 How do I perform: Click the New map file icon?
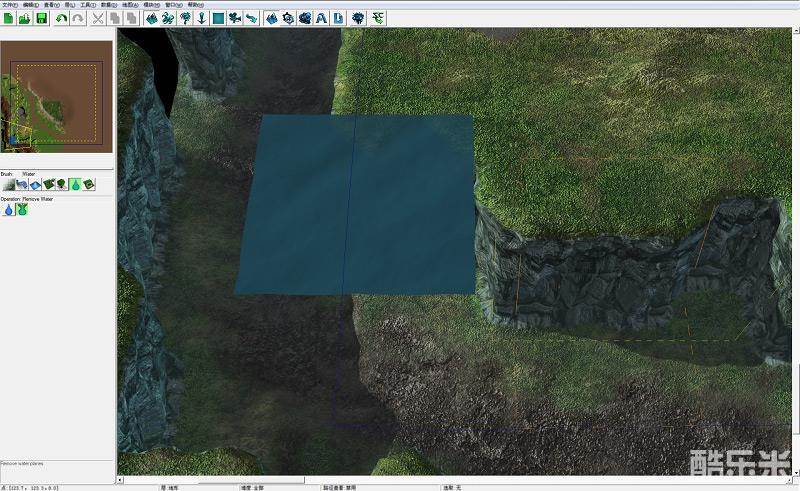pos(8,18)
